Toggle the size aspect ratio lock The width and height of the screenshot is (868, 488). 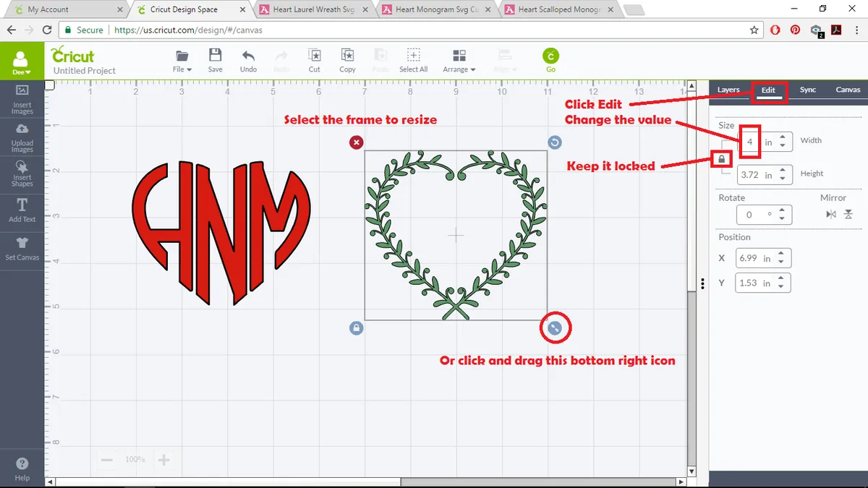721,158
